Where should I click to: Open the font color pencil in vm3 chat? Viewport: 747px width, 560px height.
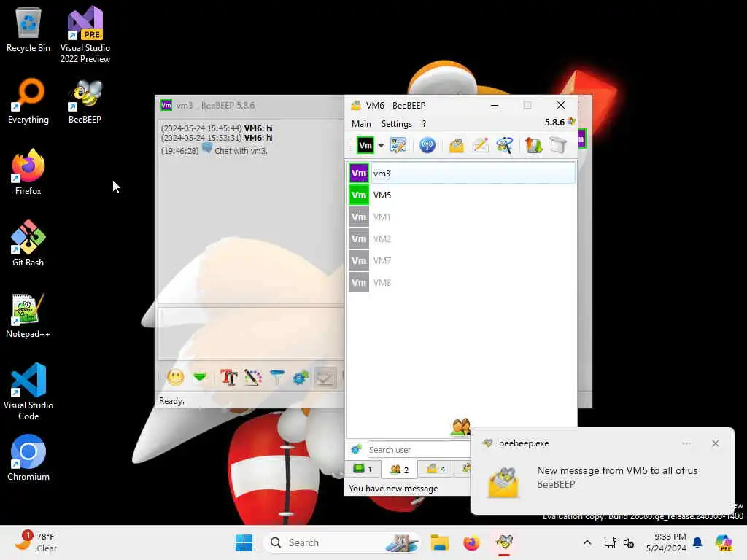pos(253,378)
